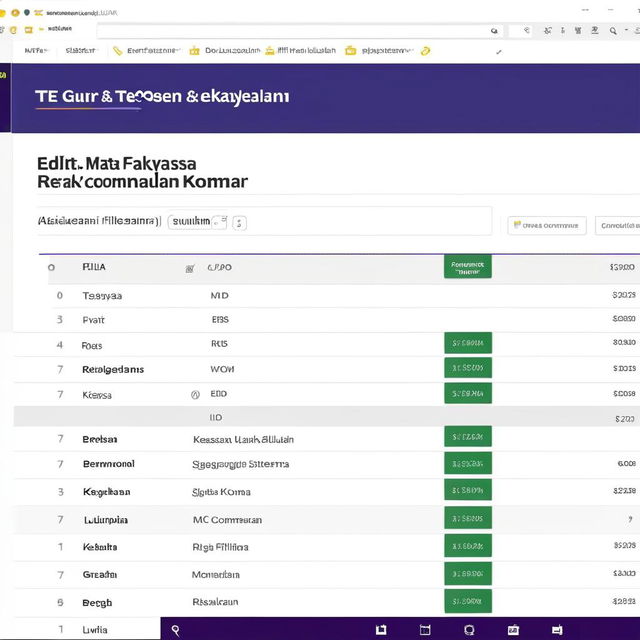Image resolution: width=640 pixels, height=640 pixels.
Task: Click the green button in the Foas row
Action: [x=468, y=343]
